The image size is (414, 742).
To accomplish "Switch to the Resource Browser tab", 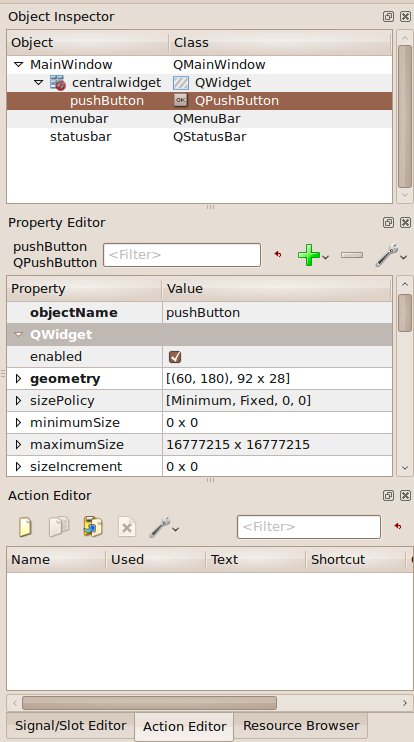I will pyautogui.click(x=301, y=726).
